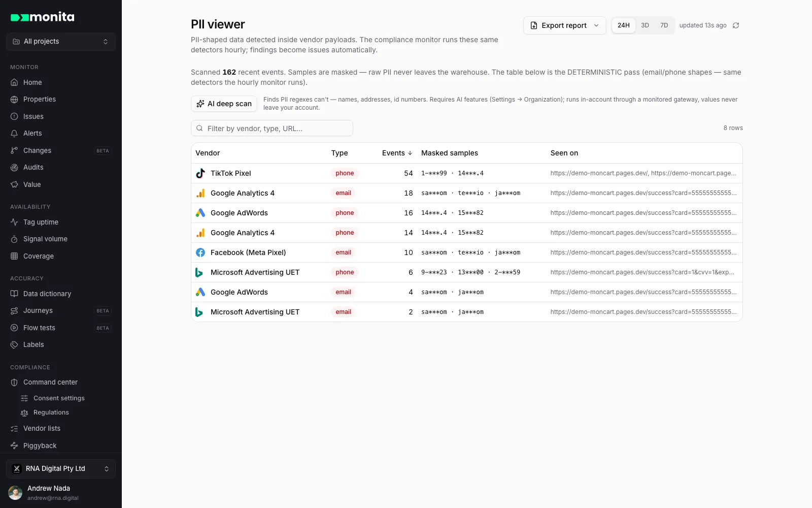Click andrew@rna.digital email in sidebar

pyautogui.click(x=53, y=498)
